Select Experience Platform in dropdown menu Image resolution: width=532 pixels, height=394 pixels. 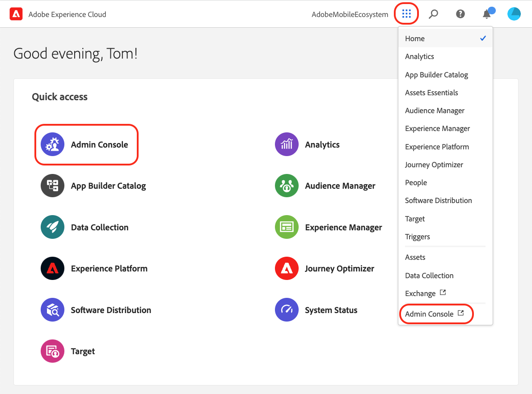pos(445,147)
